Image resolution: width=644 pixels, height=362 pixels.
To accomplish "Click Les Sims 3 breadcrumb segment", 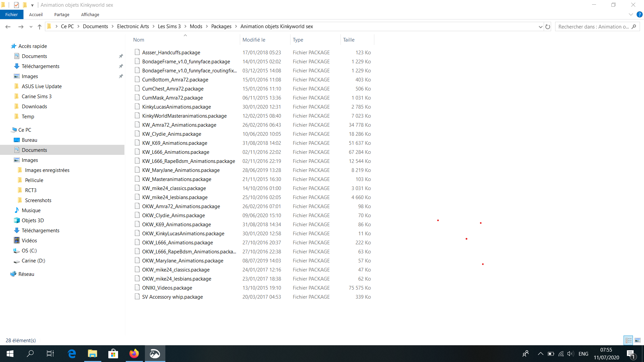I will [x=169, y=26].
